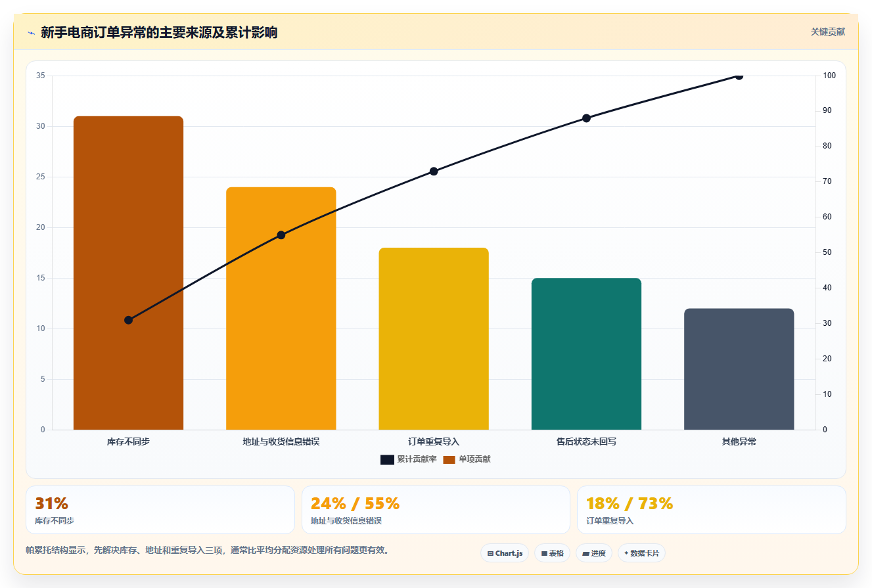Viewport: 872px width, 588px height.
Task: Click the 数据卡片 chip sparkle icon
Action: pyautogui.click(x=626, y=553)
